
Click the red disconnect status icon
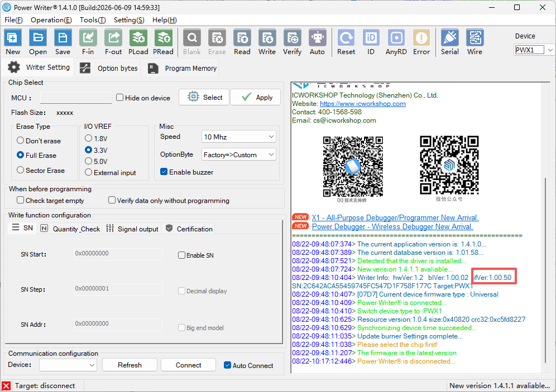click(6, 386)
